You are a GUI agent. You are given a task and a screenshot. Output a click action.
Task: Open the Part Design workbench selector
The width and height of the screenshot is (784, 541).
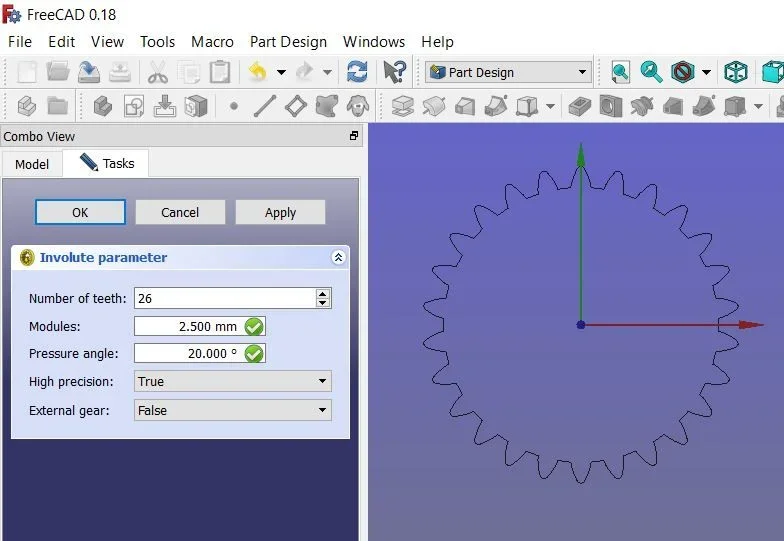coord(508,72)
